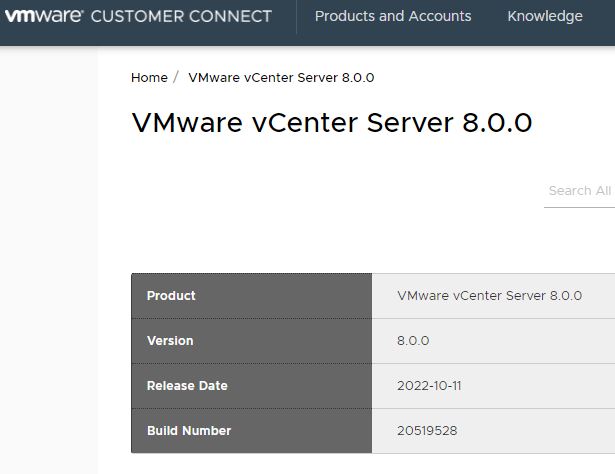Focus the Search All input field
The image size is (615, 474).
click(580, 191)
